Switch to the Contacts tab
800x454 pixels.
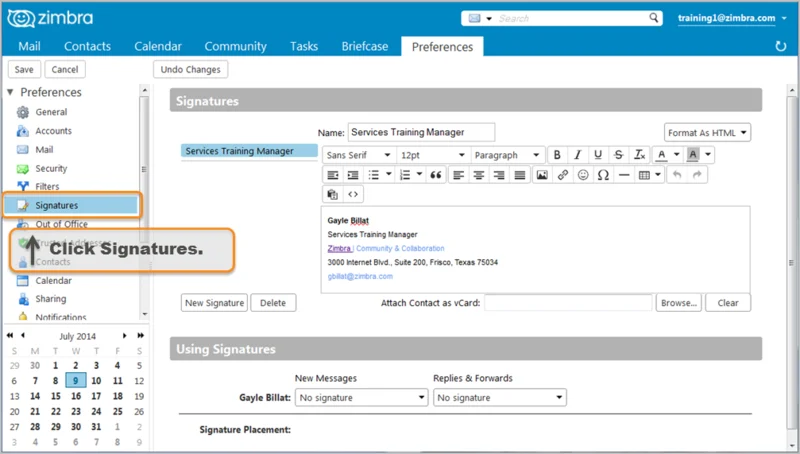(x=87, y=46)
